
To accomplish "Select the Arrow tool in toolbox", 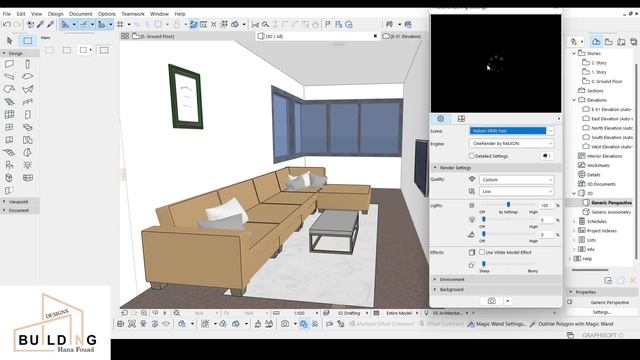I will coord(10,40).
